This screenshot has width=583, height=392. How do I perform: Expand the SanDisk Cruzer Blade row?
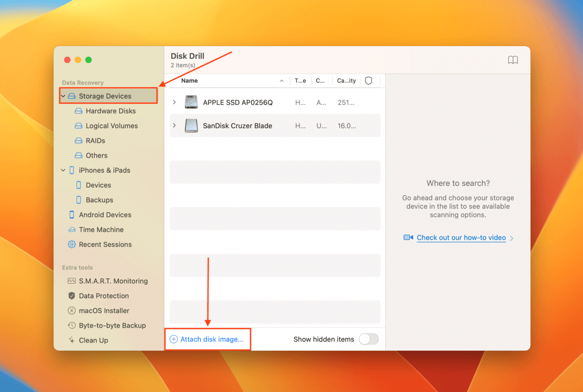(x=174, y=126)
